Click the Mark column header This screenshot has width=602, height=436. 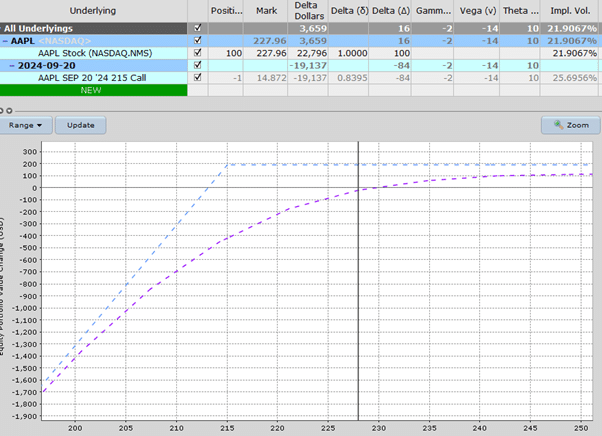tap(266, 10)
